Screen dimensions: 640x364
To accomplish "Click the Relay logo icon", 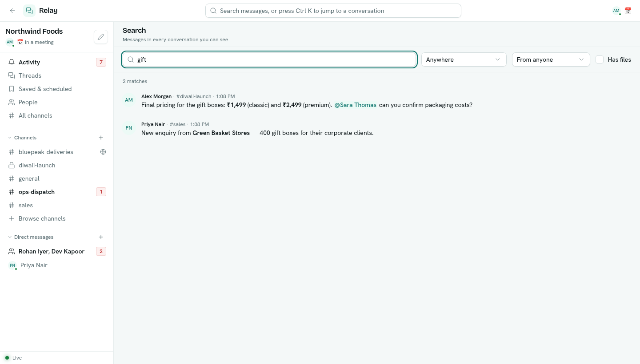I will (29, 11).
